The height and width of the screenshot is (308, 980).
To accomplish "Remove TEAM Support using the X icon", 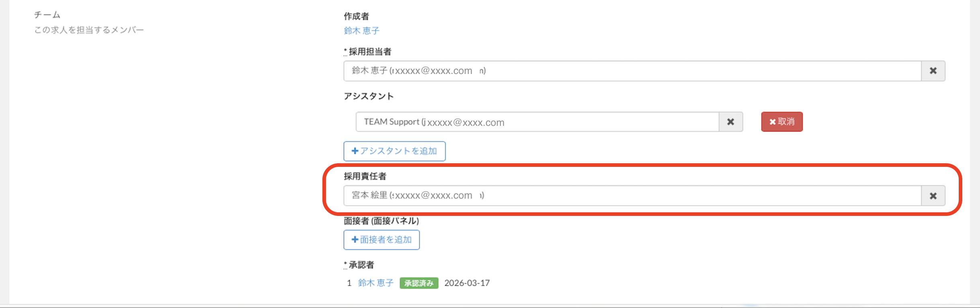I will tap(730, 122).
